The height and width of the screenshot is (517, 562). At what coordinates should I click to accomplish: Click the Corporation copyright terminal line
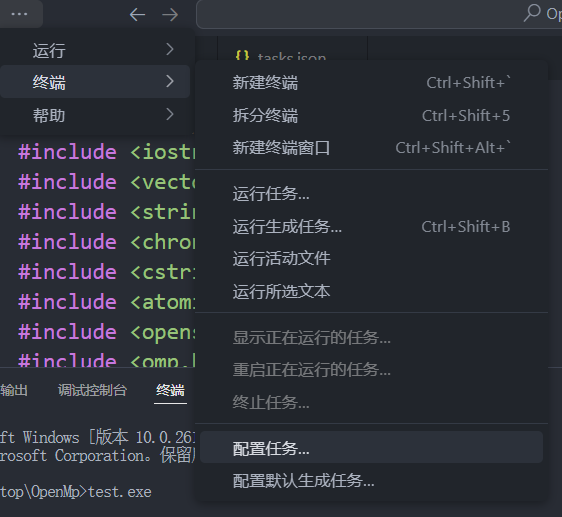pyautogui.click(x=97, y=456)
